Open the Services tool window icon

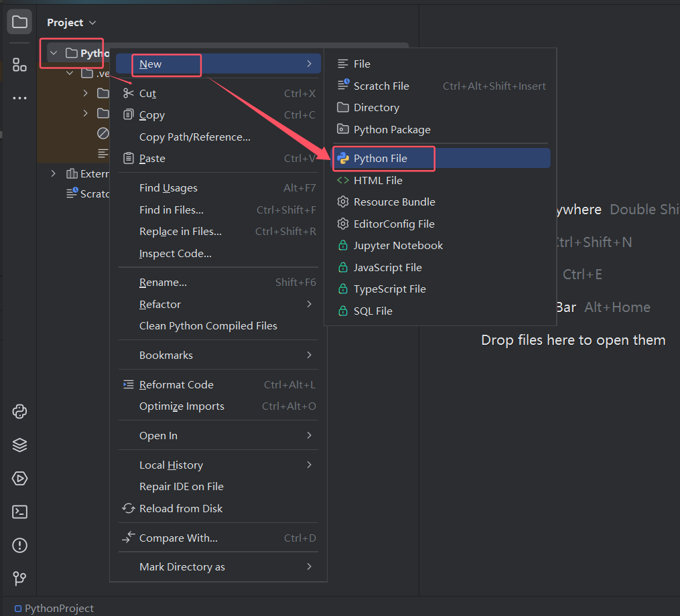(x=19, y=479)
